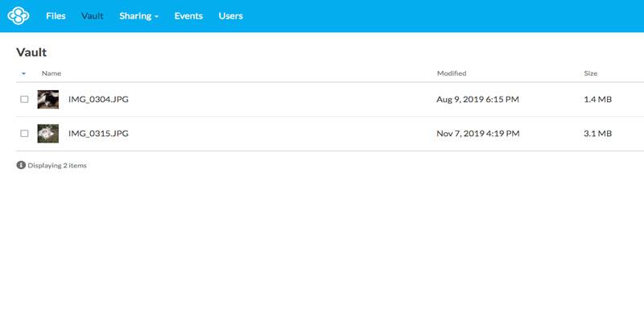
Task: Tick the checkbox for IMG_0315.JPG
Action: point(25,134)
